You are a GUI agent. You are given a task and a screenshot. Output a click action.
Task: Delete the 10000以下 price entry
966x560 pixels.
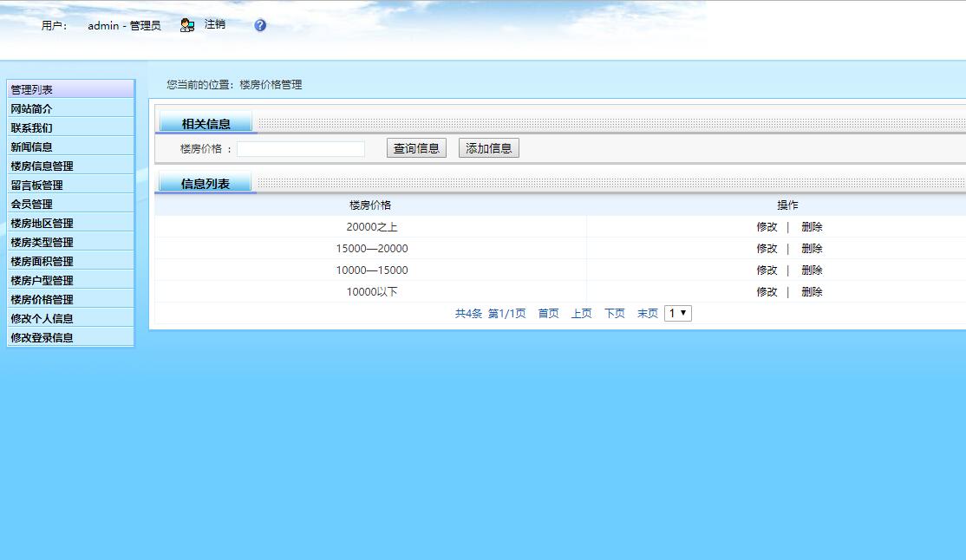(811, 291)
